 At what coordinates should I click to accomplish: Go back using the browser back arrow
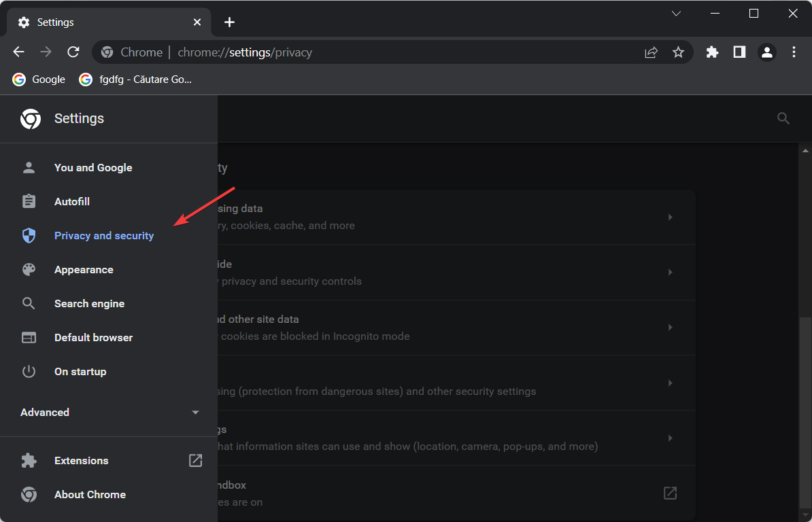pyautogui.click(x=18, y=52)
